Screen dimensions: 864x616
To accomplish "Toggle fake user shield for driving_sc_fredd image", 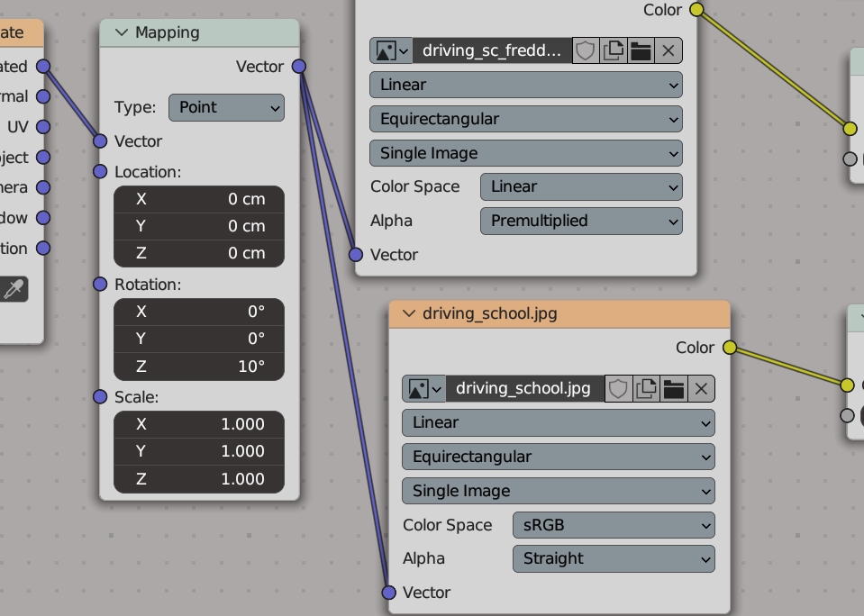I will 586,50.
